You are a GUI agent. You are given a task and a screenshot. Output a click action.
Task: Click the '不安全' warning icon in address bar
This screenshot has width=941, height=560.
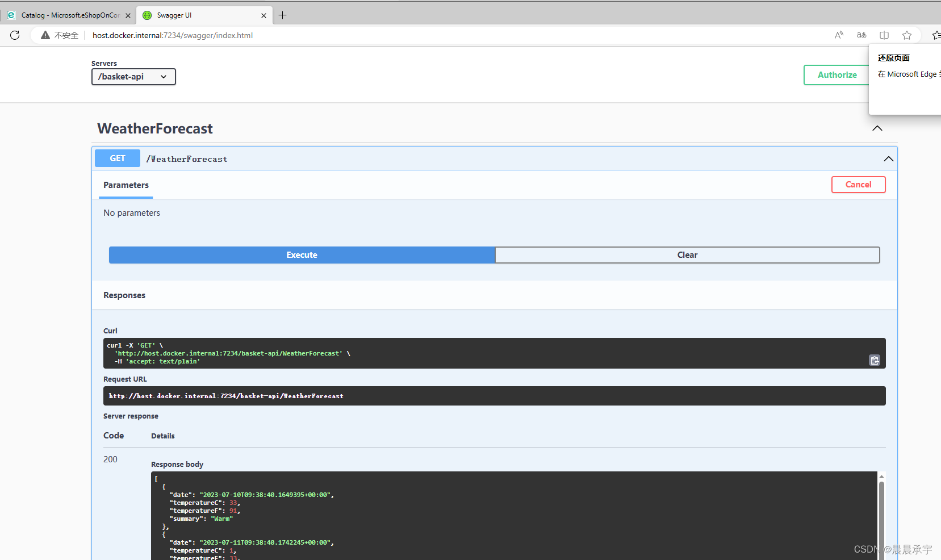[x=45, y=35]
